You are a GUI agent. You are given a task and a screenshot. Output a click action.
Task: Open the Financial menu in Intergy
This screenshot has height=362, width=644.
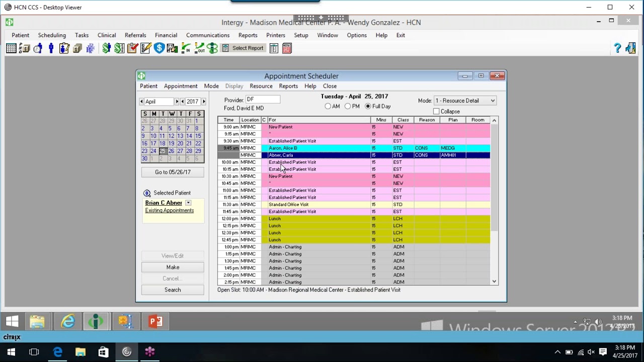point(166,35)
